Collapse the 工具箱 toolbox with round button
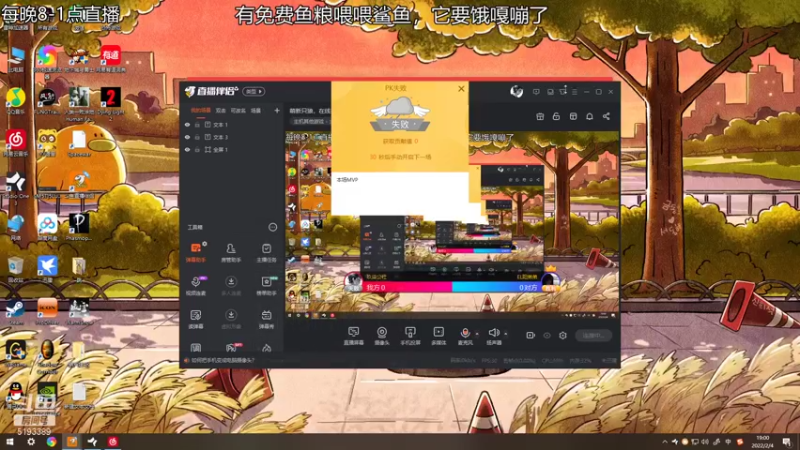 (272, 227)
